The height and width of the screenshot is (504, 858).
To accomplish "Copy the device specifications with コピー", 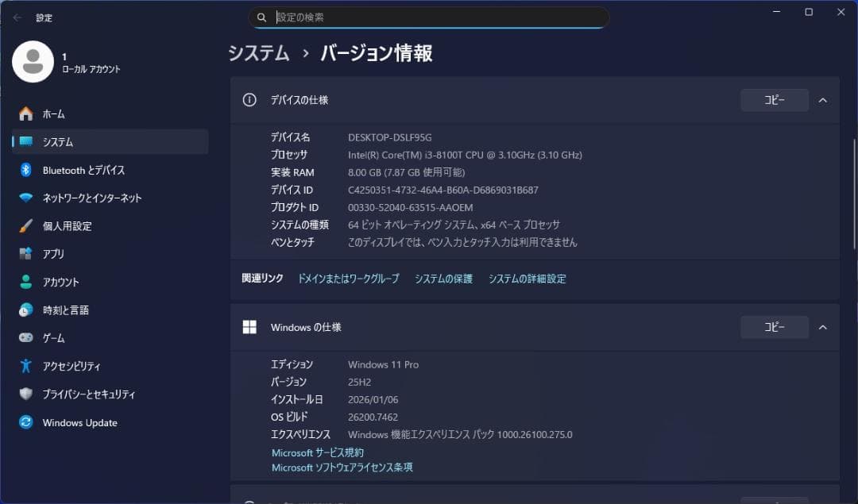I will click(774, 100).
